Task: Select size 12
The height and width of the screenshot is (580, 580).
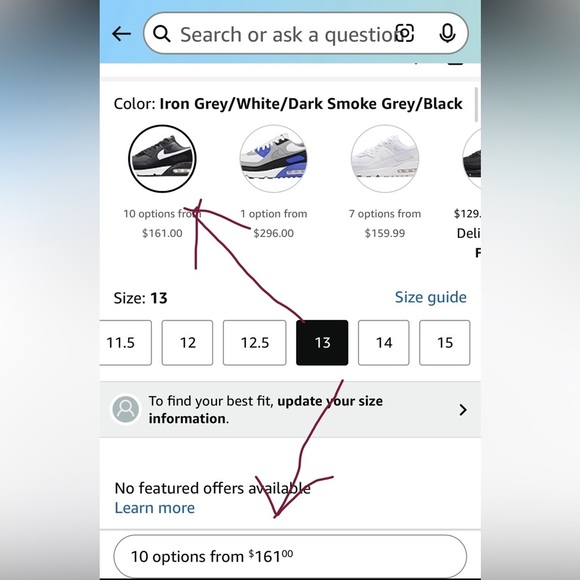Action: [187, 343]
